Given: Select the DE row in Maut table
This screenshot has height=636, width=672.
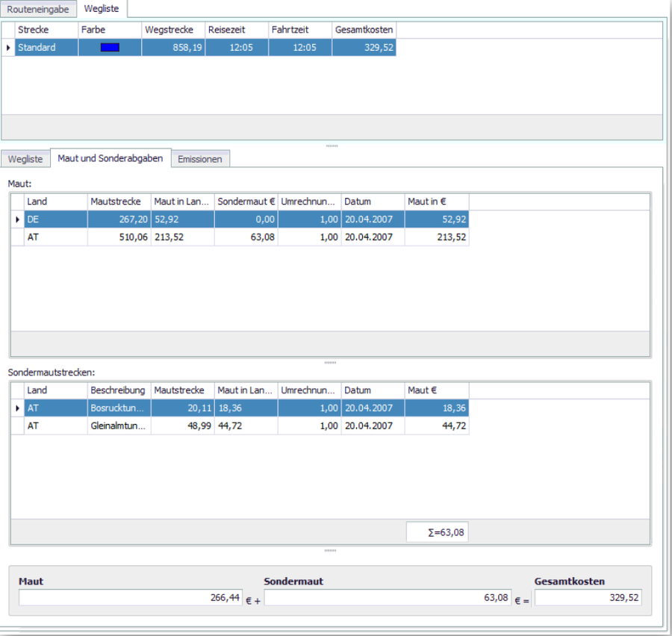Looking at the screenshot, I should tap(55, 219).
